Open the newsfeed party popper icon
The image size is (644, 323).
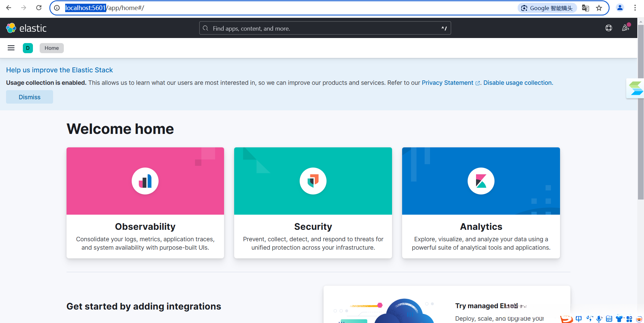pyautogui.click(x=626, y=28)
